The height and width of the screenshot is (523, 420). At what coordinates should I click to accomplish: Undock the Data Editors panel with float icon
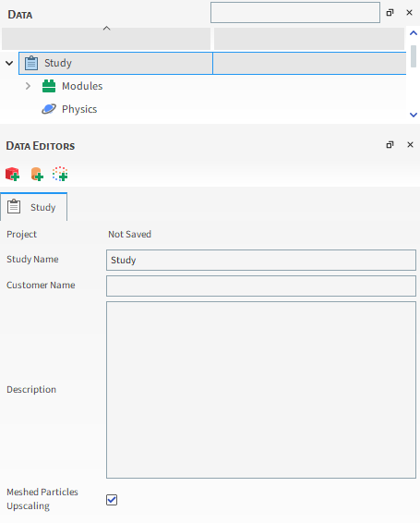(x=390, y=145)
